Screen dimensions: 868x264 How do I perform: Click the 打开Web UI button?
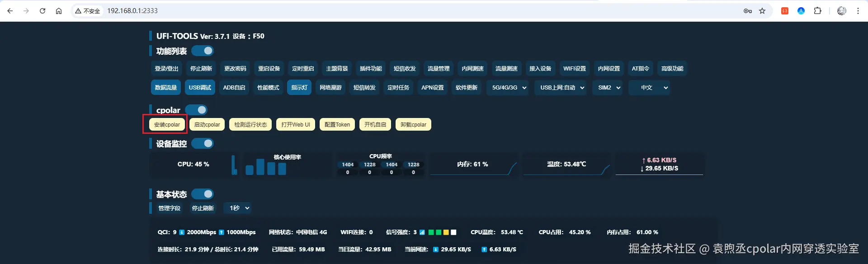(296, 124)
